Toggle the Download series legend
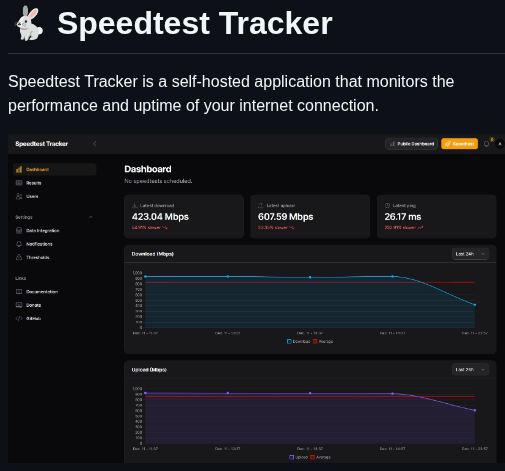The height and width of the screenshot is (471, 505). click(299, 341)
